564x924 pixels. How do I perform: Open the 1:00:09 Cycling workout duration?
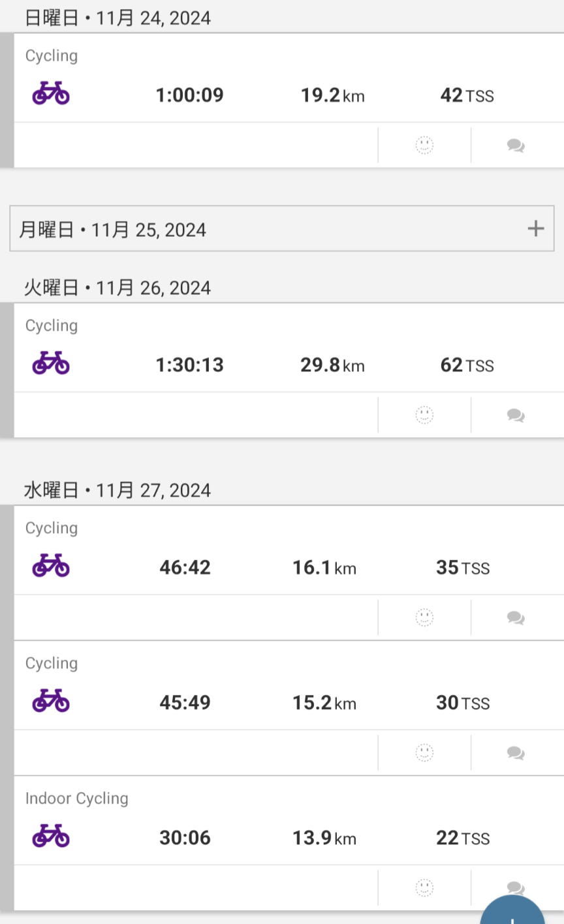point(189,95)
